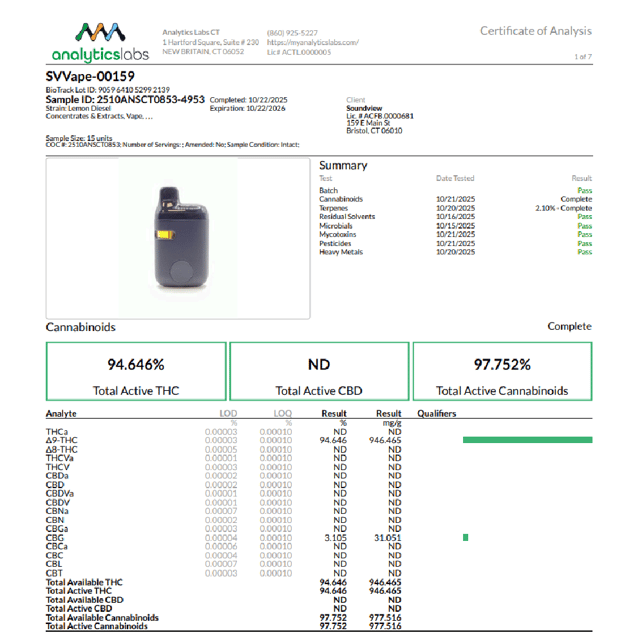Select the Total Active CBD box

[319, 371]
